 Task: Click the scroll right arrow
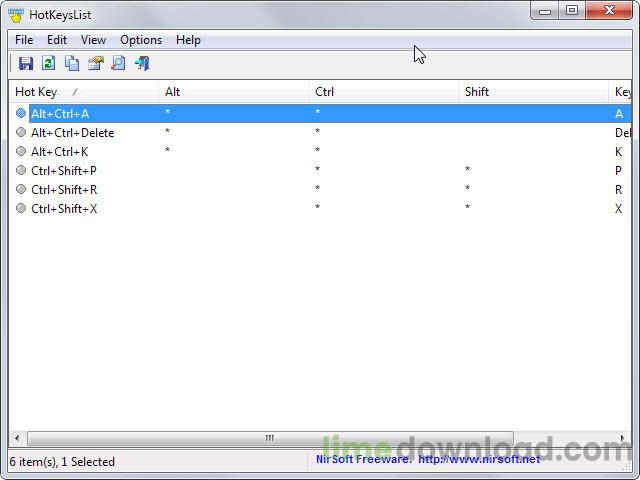tap(622, 438)
